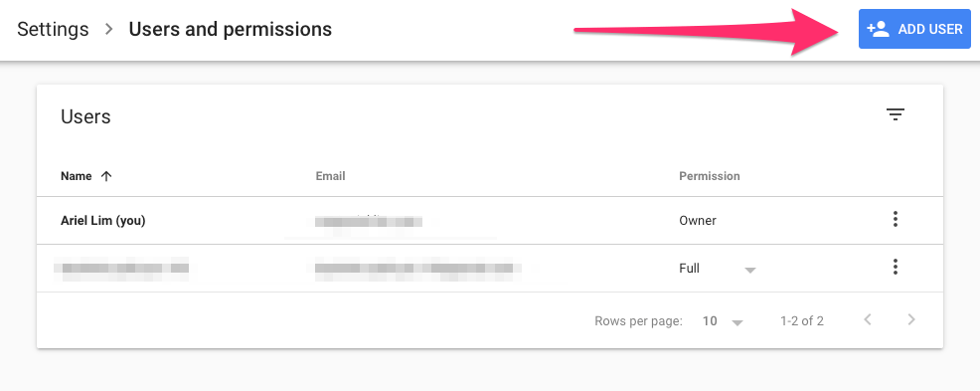Open the filter list icon in Users card

point(895,114)
